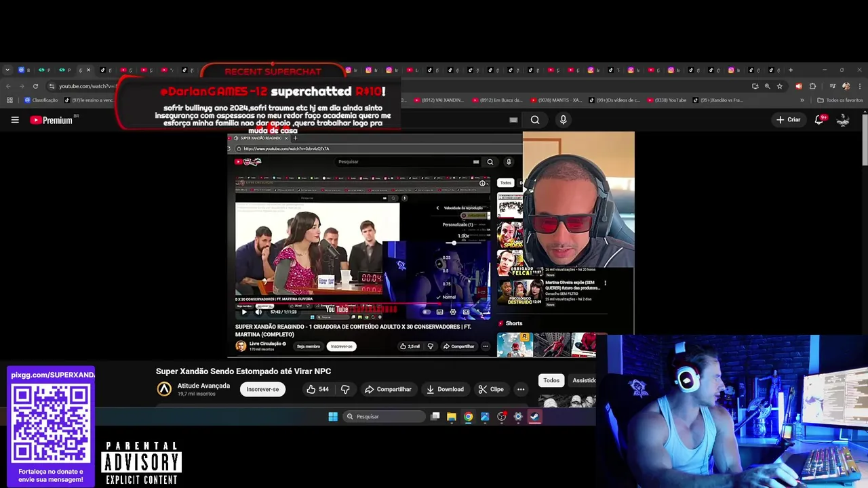
Task: Open the Obrigado Felca video thumbnail
Action: [519, 263]
